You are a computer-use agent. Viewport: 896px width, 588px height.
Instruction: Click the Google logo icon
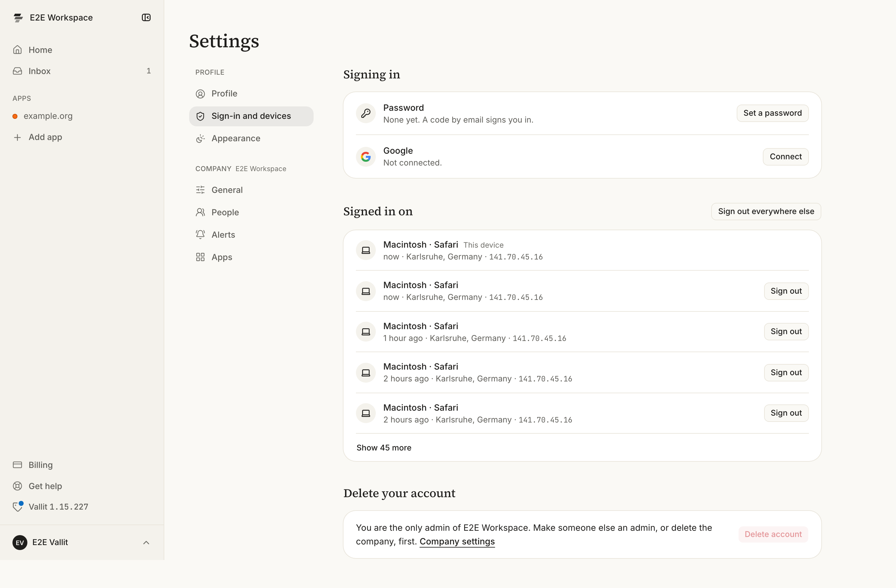click(x=366, y=156)
